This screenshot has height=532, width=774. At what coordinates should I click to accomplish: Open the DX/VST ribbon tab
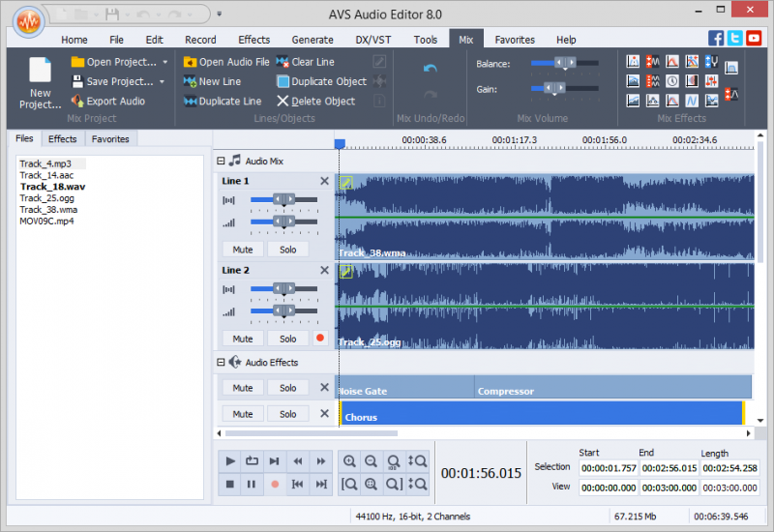click(x=373, y=40)
